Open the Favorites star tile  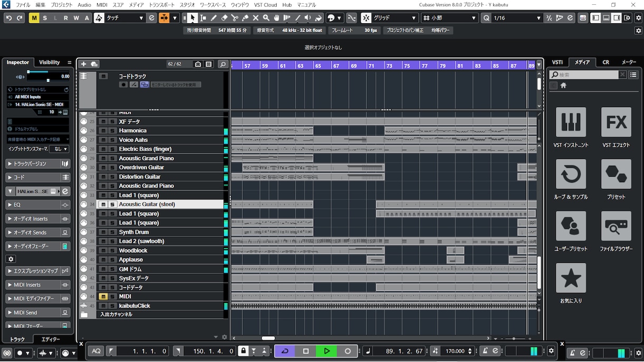point(571,278)
